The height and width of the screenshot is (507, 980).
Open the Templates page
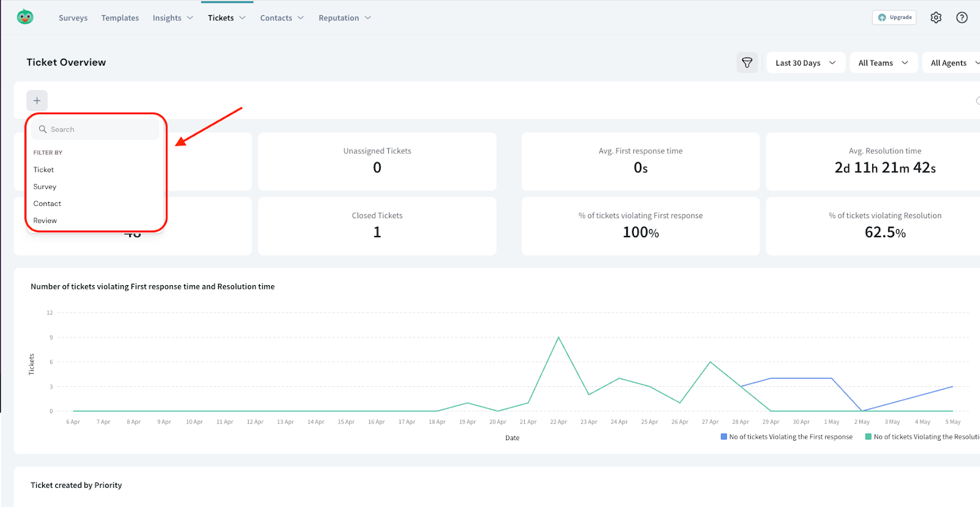click(120, 18)
